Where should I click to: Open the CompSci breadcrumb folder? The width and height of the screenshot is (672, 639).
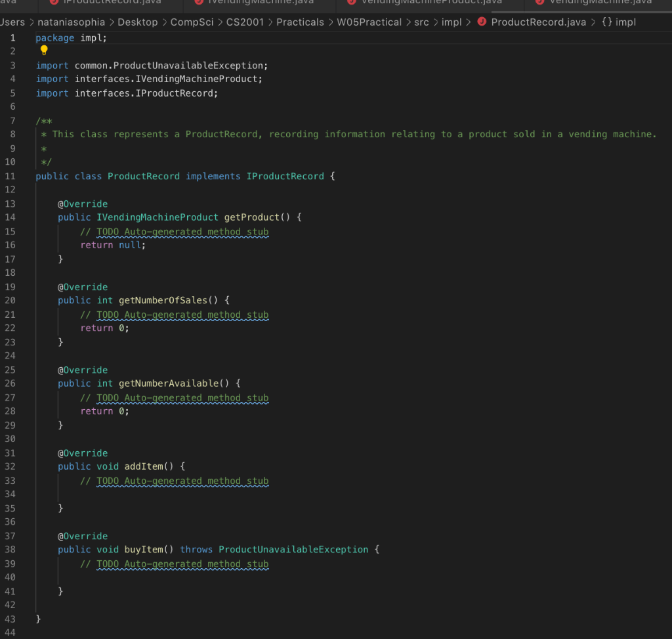[192, 22]
